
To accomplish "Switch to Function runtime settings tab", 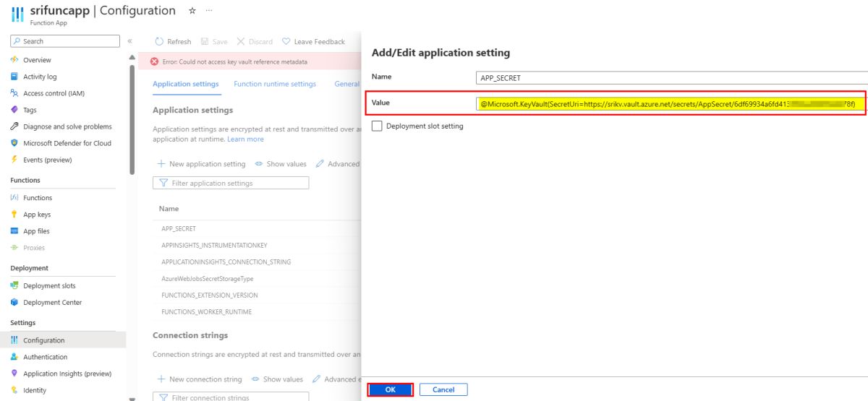I will (x=275, y=84).
